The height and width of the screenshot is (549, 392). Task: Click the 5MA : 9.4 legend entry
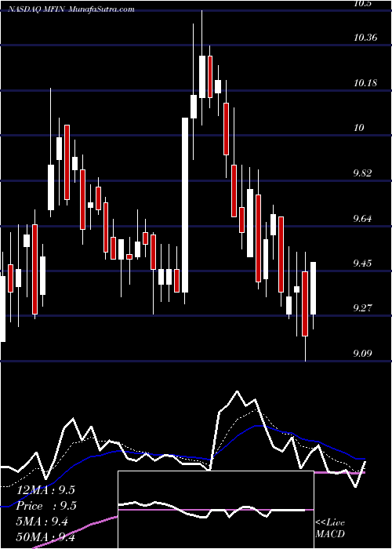coord(42,522)
